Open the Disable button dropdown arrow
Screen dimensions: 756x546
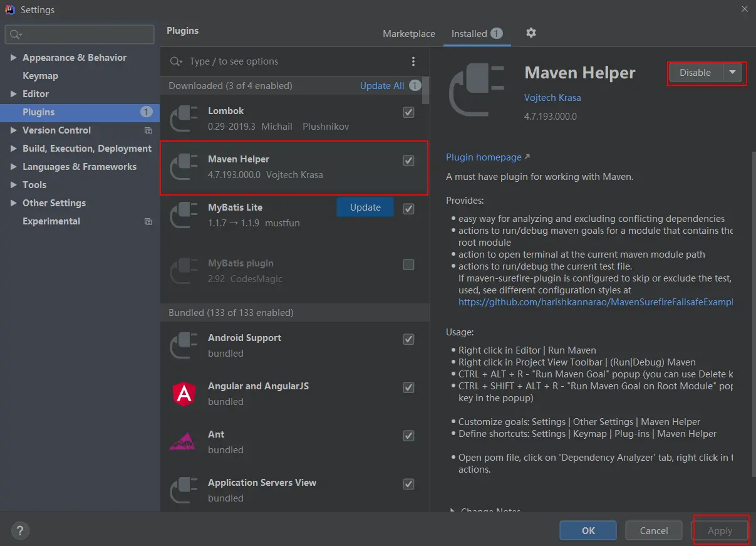point(733,73)
